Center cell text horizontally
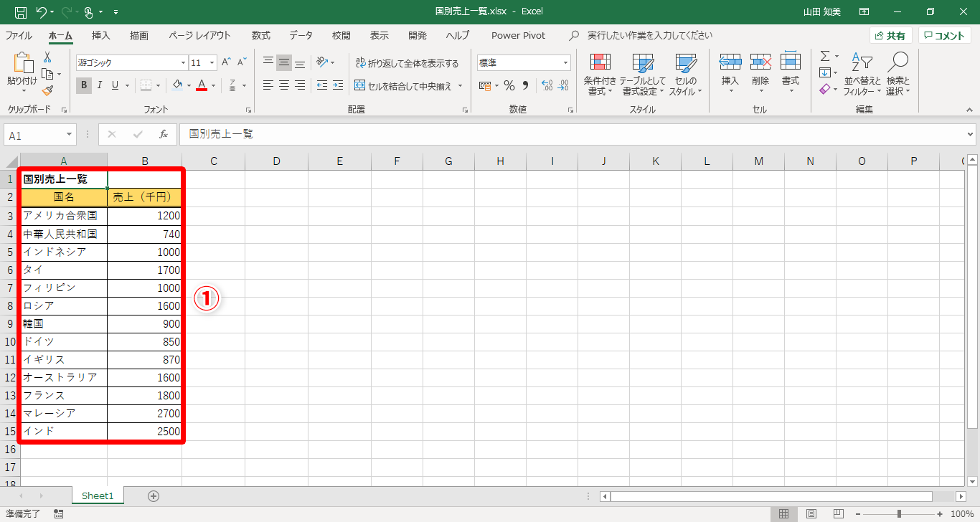980x522 pixels. pyautogui.click(x=284, y=85)
